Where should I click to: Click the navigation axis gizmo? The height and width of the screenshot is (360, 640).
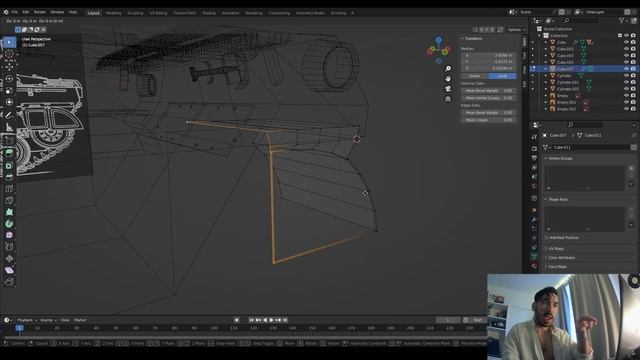coord(438,50)
